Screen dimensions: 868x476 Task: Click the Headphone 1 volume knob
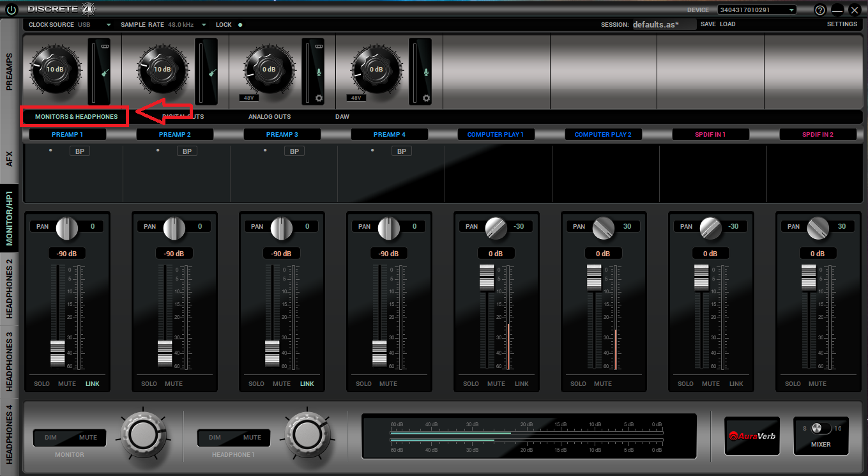point(307,435)
